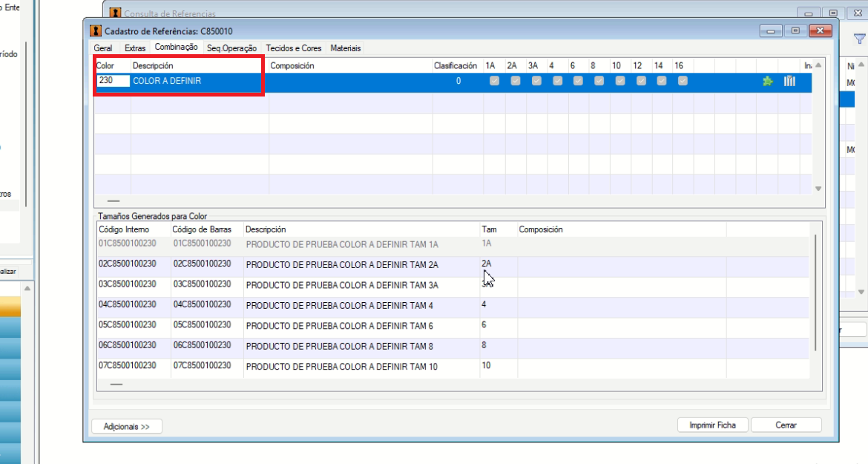Click the Consulta de Referencias window icon
Screen dimensions: 868x464
point(115,13)
